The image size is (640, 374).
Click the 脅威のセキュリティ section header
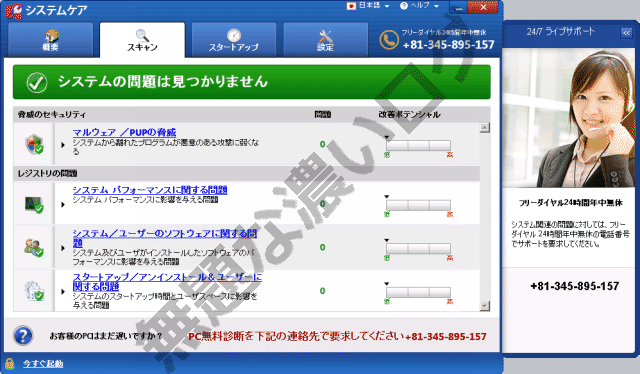pyautogui.click(x=51, y=115)
